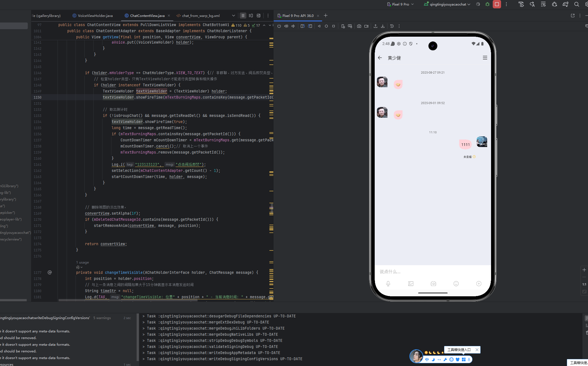Screen dimensions: 588x366
Task: Go back from the 黄少健 chat
Action: [x=380, y=58]
